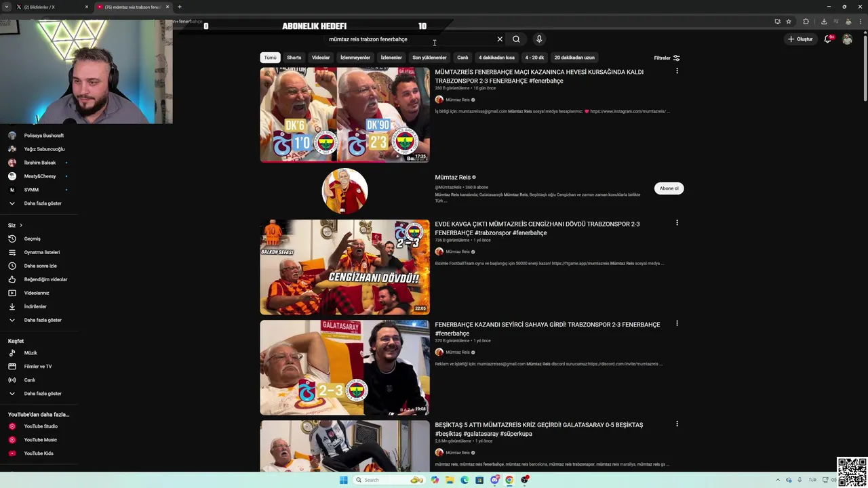Screen dimensions: 868x488
Task: Open Daha sonra izle in sidebar
Action: pos(40,266)
